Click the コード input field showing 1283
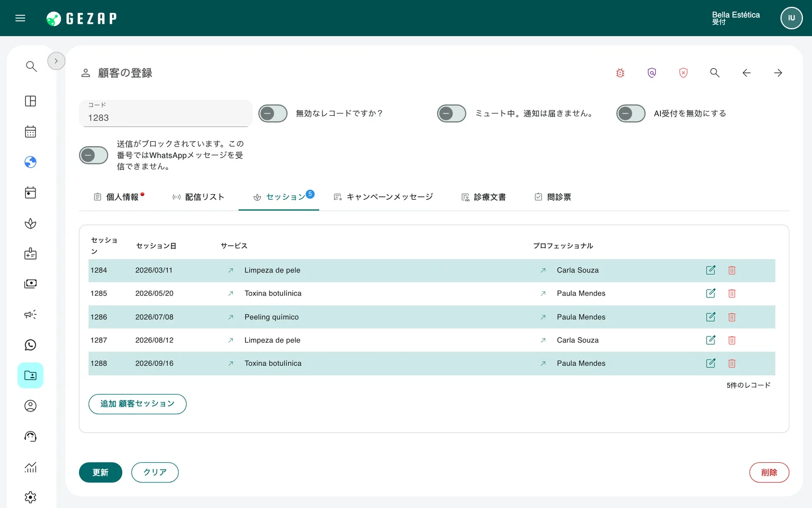812x508 pixels. (x=166, y=113)
